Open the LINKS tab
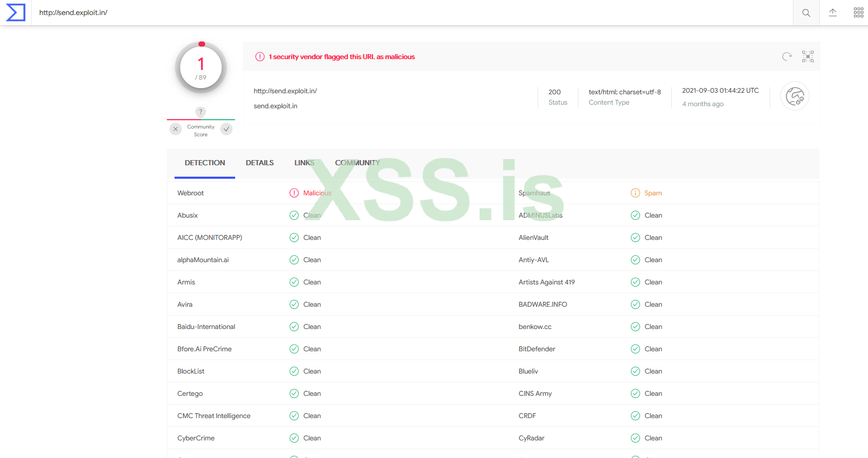This screenshot has height=458, width=868. coord(304,163)
